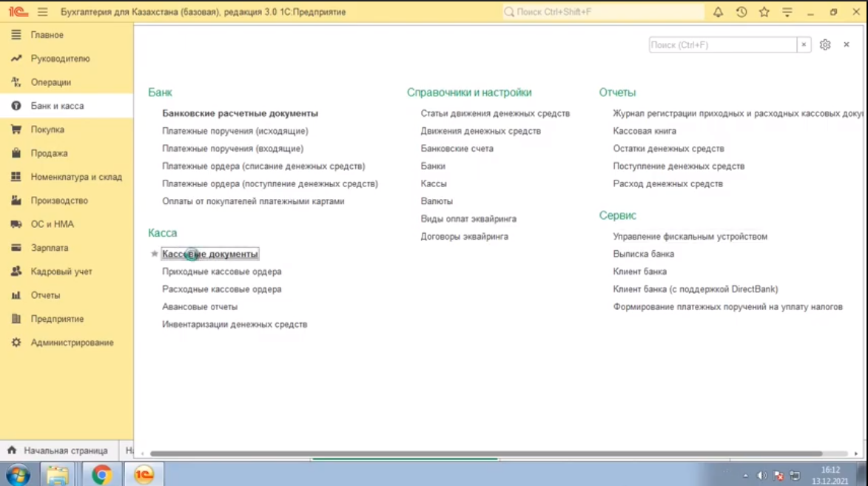Open Поступление денежных средств report
Viewport: 868px width, 486px height.
click(678, 166)
